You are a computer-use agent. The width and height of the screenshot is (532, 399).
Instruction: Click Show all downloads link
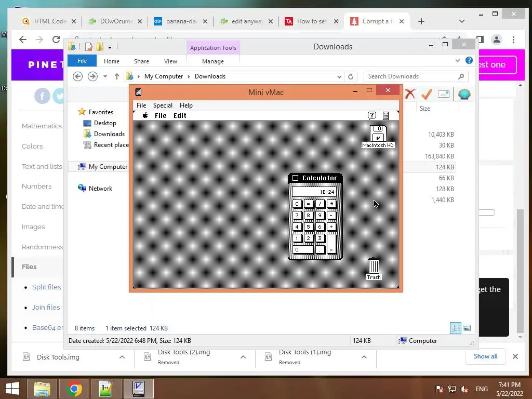point(486,356)
